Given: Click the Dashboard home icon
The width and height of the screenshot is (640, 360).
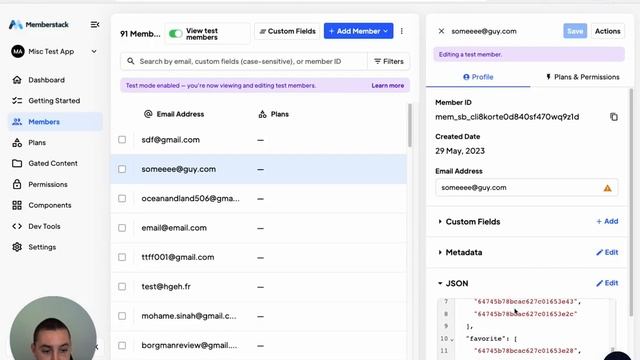Looking at the screenshot, I should click(x=17, y=80).
